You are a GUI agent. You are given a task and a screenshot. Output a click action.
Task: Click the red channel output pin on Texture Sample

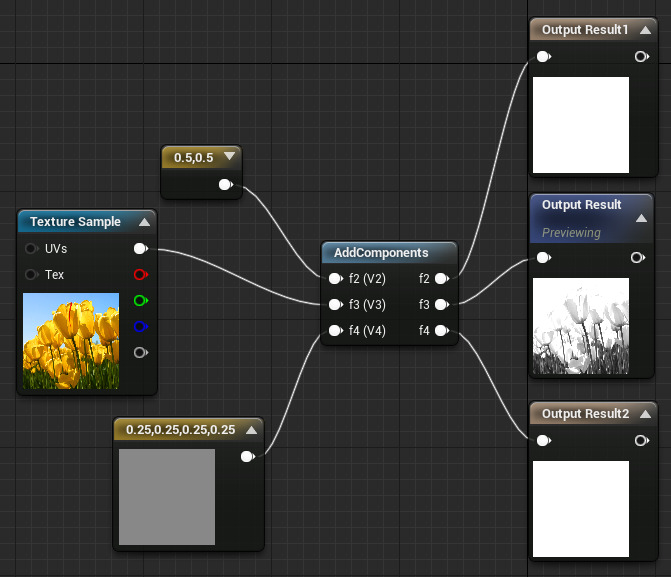click(140, 274)
